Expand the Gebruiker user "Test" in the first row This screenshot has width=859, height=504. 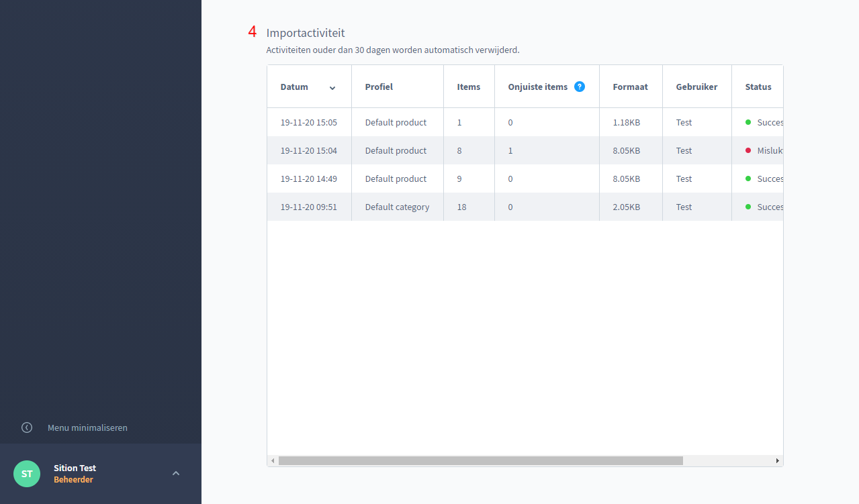[684, 122]
